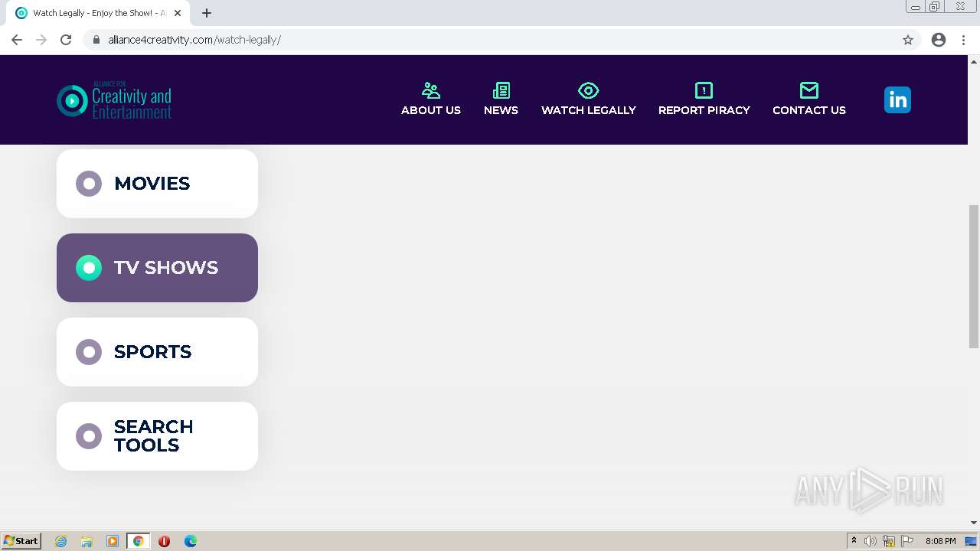Open the Action Center flag icon

907,541
